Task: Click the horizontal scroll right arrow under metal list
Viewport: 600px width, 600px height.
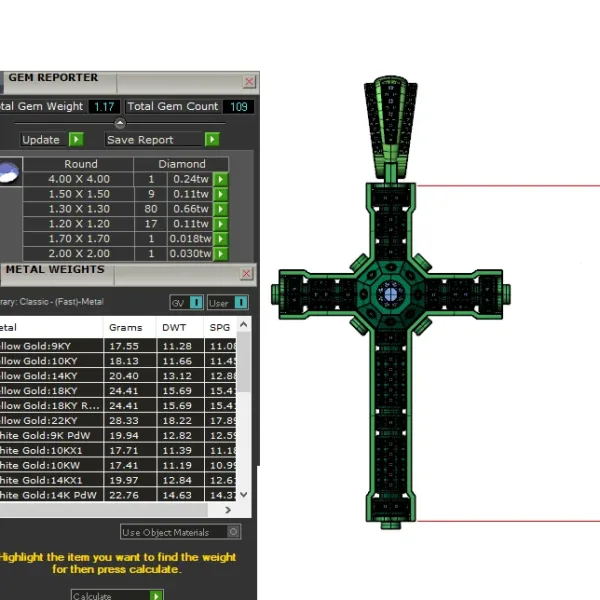Action: [228, 510]
